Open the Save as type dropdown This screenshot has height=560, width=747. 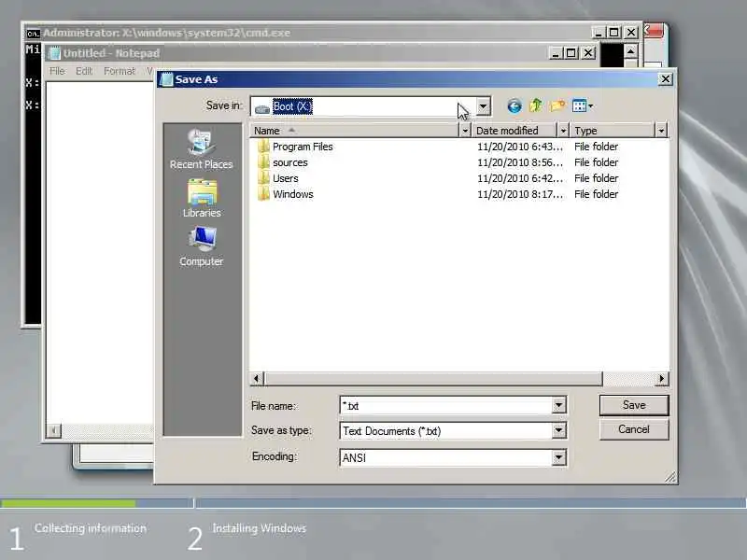[x=558, y=430]
